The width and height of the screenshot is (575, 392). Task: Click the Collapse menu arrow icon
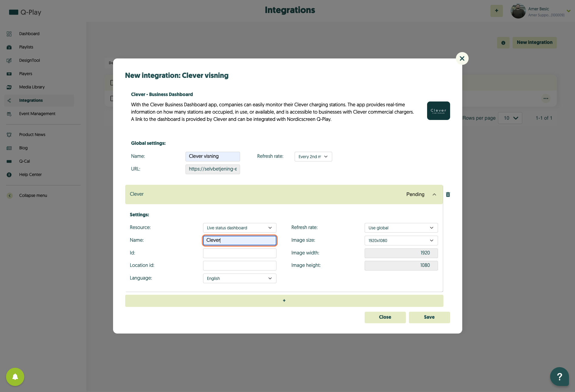(10, 196)
